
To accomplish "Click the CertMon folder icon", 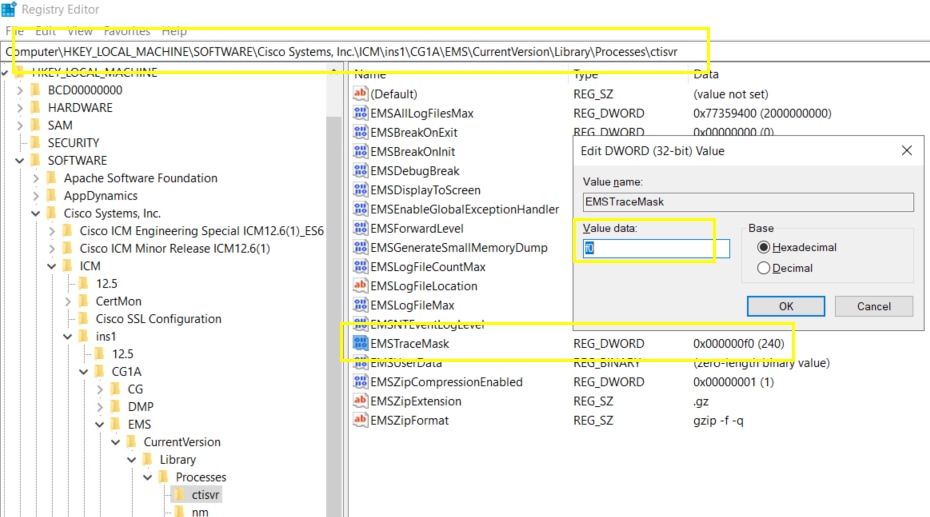I will [84, 301].
